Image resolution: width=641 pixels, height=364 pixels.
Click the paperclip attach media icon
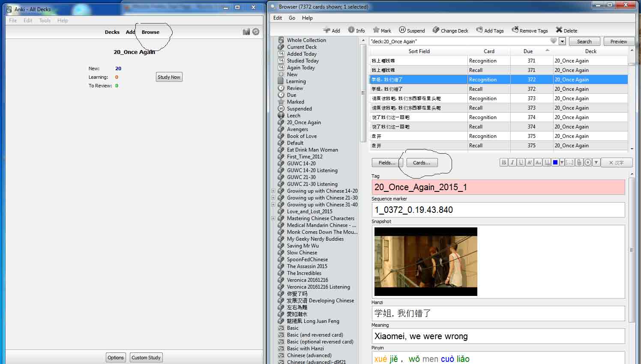click(579, 163)
